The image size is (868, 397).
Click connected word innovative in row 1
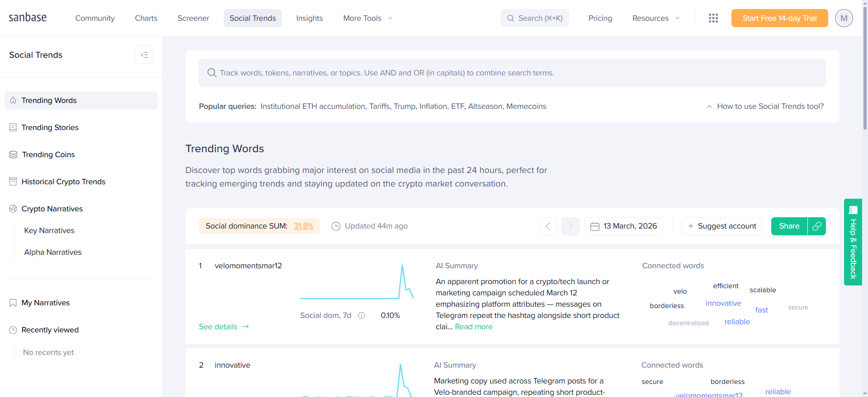[x=723, y=303]
